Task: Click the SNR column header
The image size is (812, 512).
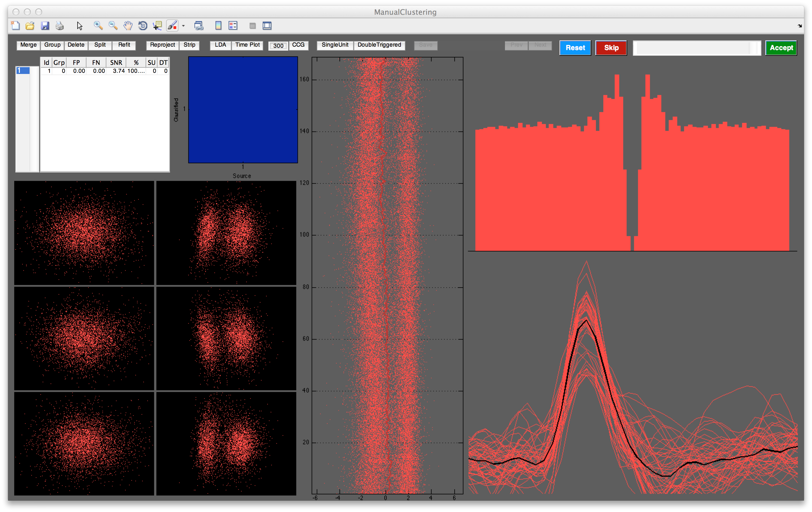Action: click(116, 63)
